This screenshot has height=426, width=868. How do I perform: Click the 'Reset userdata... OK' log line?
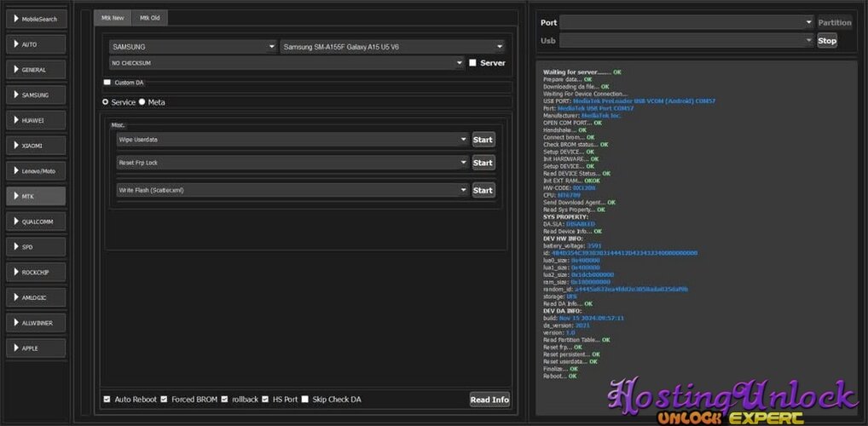(x=570, y=361)
